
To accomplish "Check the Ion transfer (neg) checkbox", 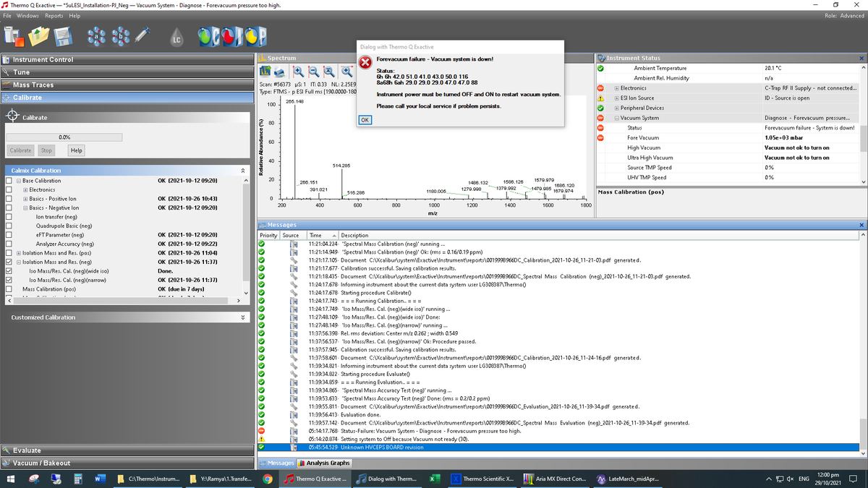I will [x=9, y=217].
